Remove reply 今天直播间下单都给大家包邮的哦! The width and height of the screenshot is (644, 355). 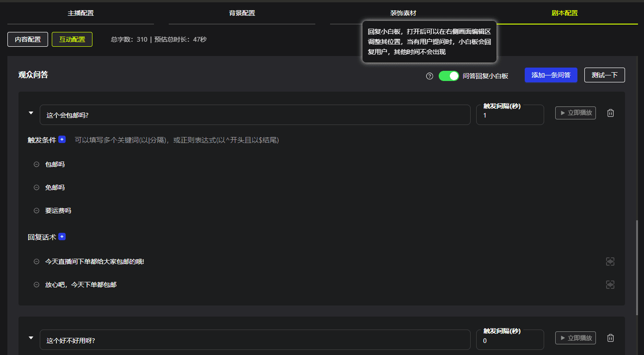37,262
